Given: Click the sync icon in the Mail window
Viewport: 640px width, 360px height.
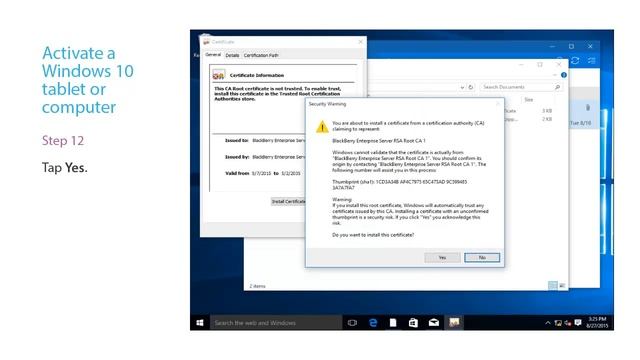Looking at the screenshot, I should [x=575, y=61].
